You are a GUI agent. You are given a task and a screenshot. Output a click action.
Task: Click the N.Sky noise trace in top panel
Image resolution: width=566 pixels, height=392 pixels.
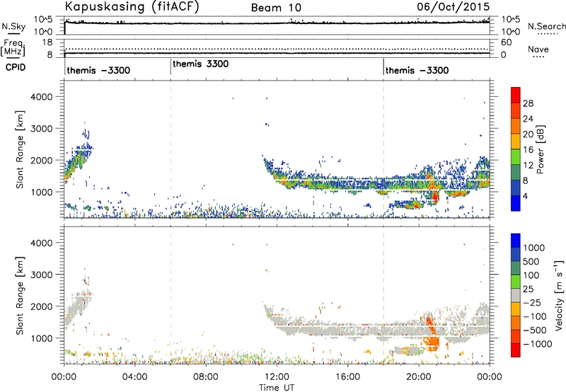click(277, 23)
